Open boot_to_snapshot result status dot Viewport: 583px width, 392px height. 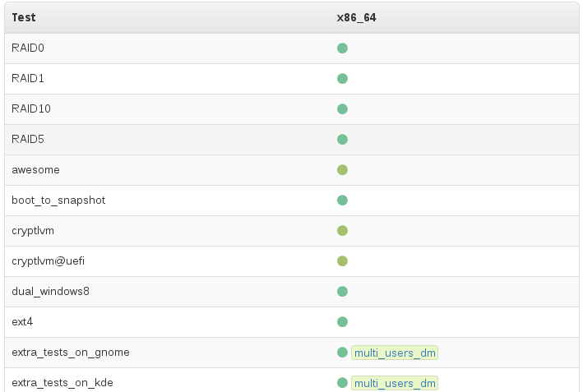[342, 201]
